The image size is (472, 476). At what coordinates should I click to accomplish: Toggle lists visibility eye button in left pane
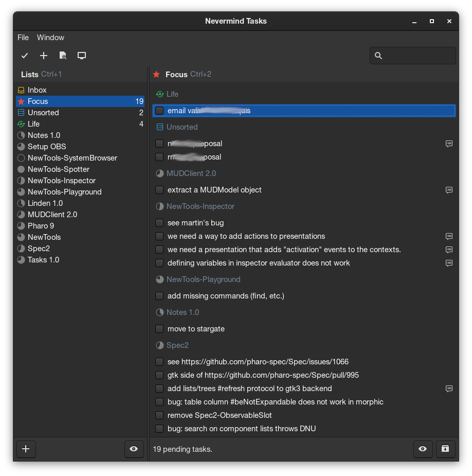[x=134, y=449]
